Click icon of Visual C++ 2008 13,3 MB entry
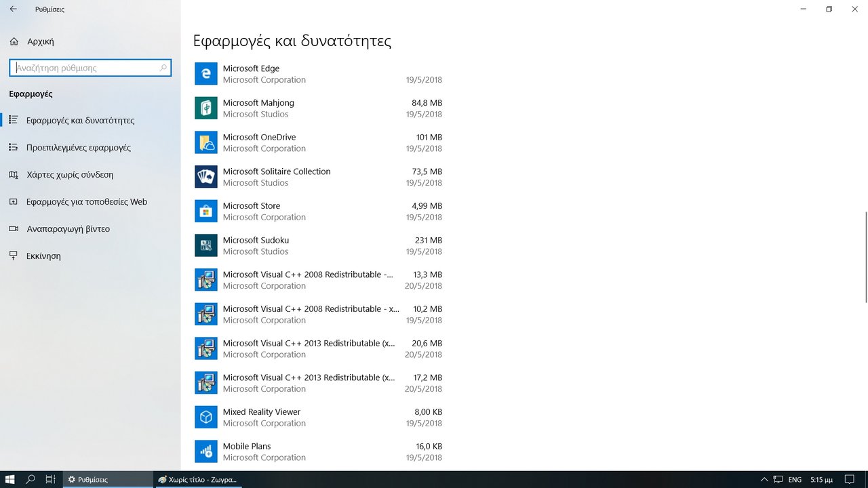This screenshot has height=488, width=868. [206, 280]
